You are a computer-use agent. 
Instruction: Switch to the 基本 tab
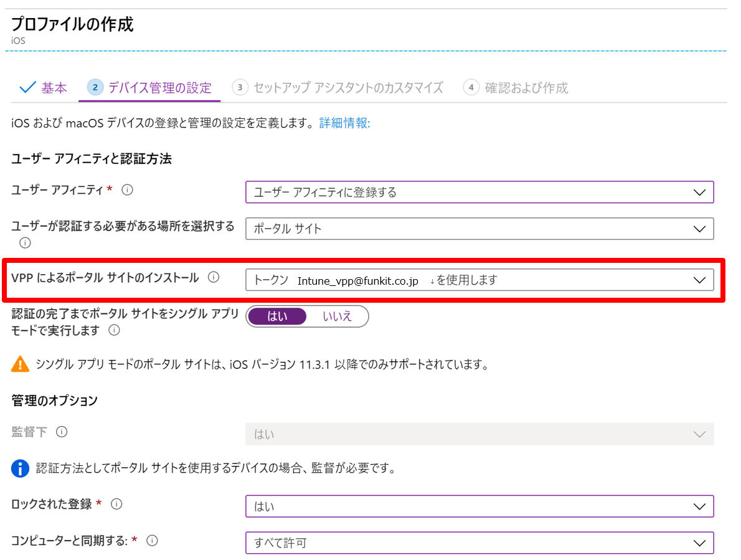click(x=54, y=88)
